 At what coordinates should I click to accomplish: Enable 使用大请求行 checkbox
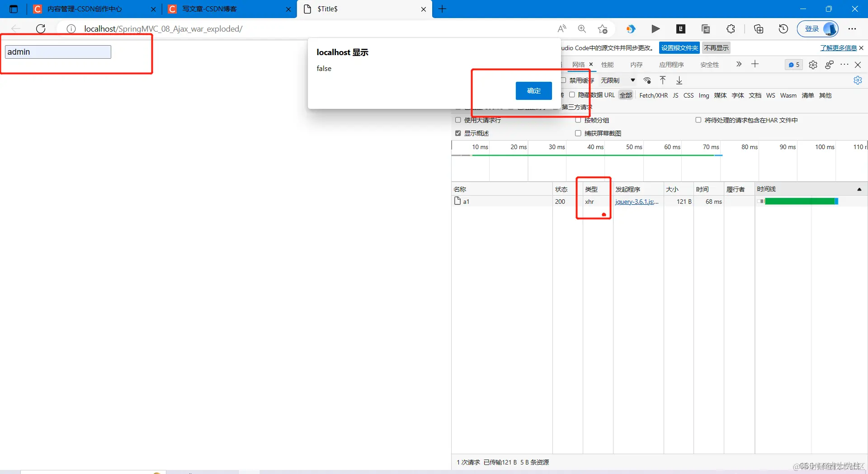[x=458, y=120]
